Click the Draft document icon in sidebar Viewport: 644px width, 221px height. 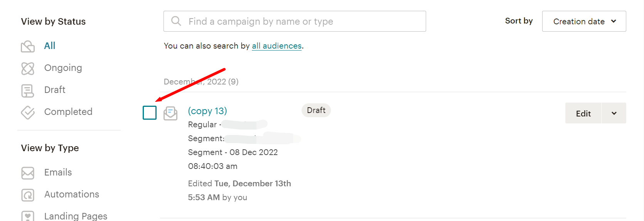pos(28,91)
